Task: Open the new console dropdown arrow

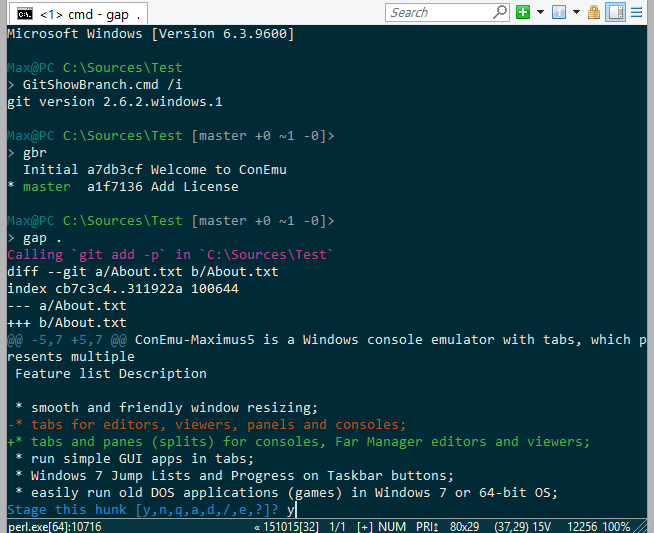Action: [x=541, y=13]
